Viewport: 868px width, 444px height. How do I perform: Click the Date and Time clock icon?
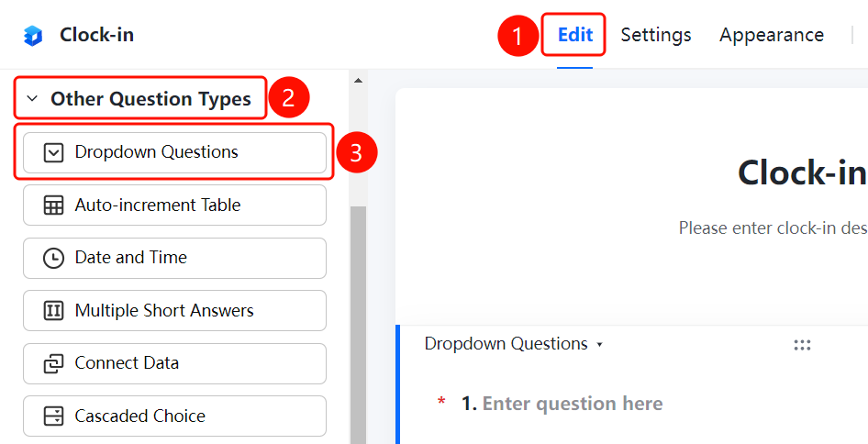pyautogui.click(x=54, y=258)
